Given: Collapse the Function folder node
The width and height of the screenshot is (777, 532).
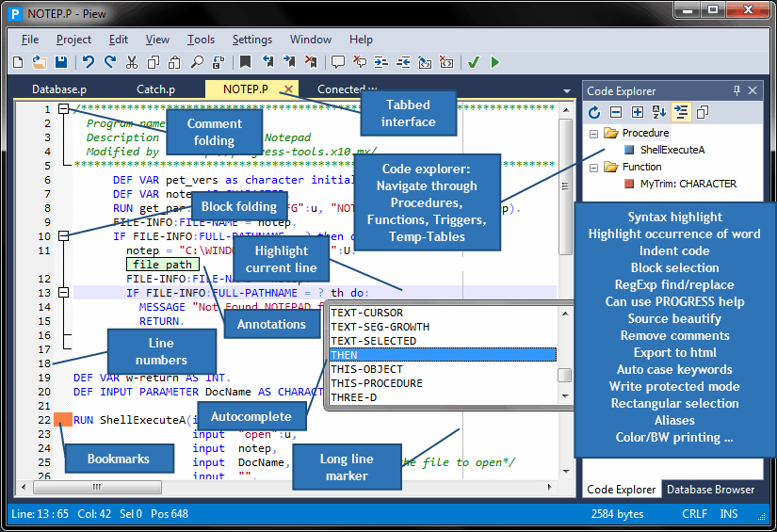Looking at the screenshot, I should (594, 168).
